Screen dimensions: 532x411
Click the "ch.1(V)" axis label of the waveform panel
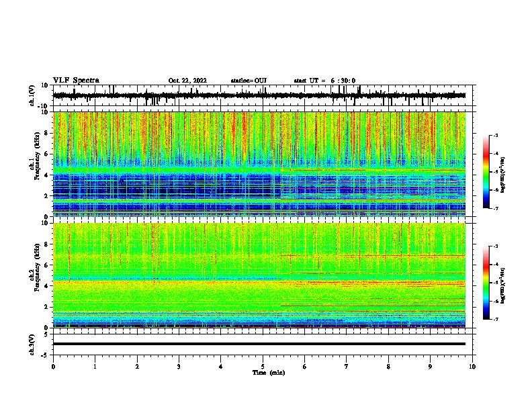click(x=32, y=95)
